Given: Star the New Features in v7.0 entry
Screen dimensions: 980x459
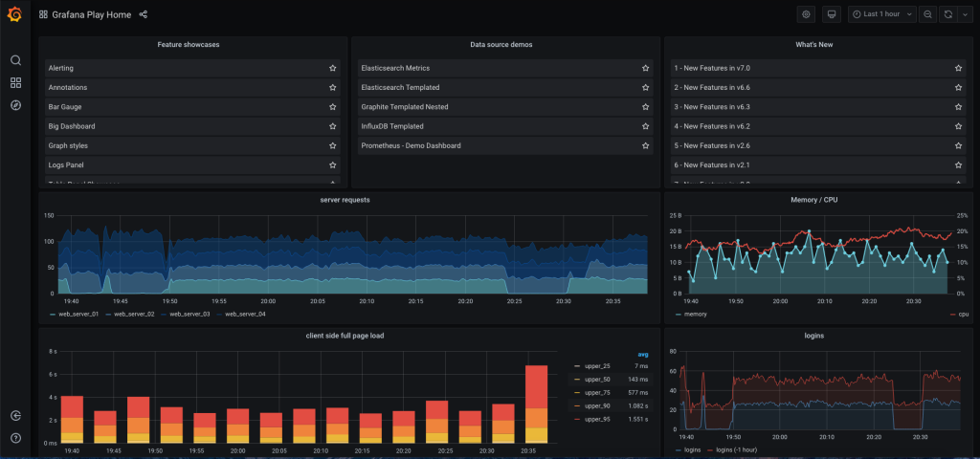Looking at the screenshot, I should click(958, 69).
